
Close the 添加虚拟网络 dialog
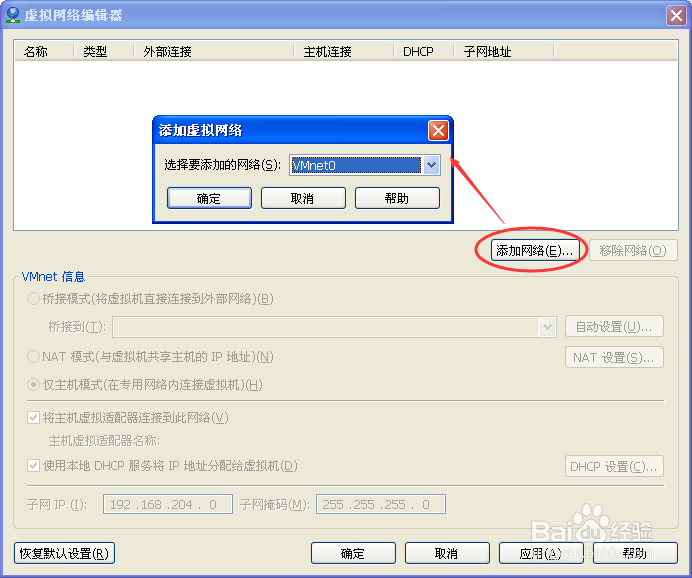pos(438,131)
